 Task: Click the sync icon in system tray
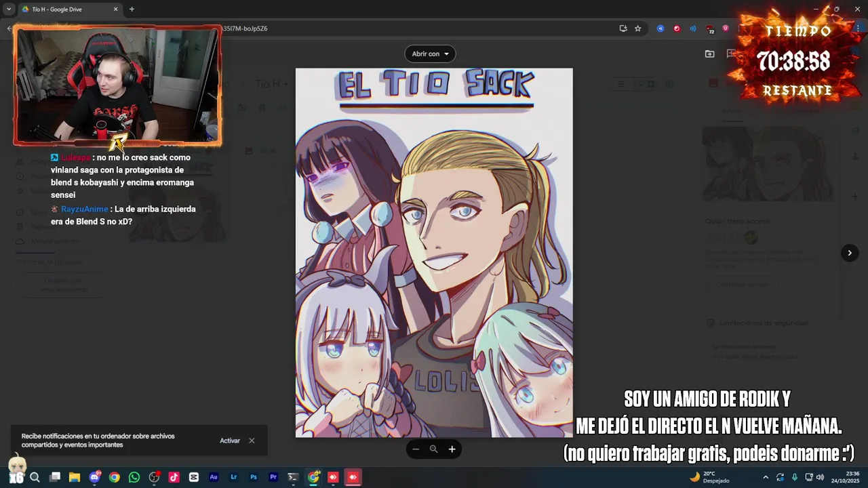pos(781,477)
